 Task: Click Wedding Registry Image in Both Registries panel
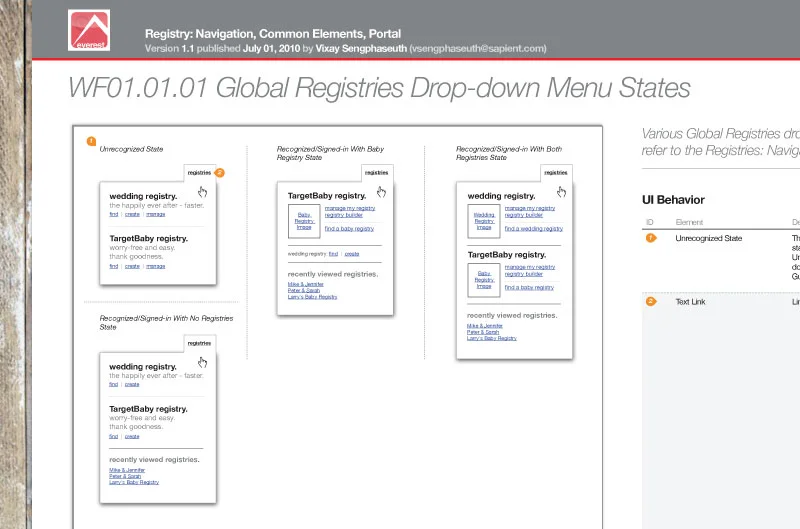tap(484, 221)
